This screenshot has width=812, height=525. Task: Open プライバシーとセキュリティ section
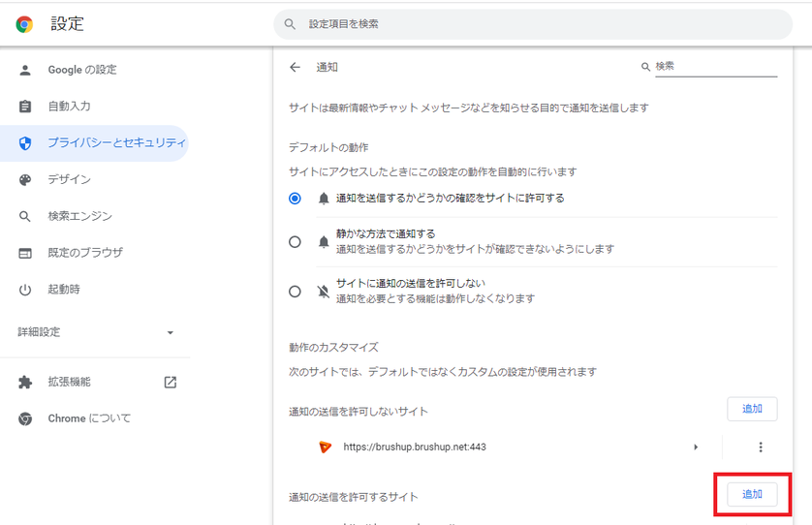tap(94, 143)
